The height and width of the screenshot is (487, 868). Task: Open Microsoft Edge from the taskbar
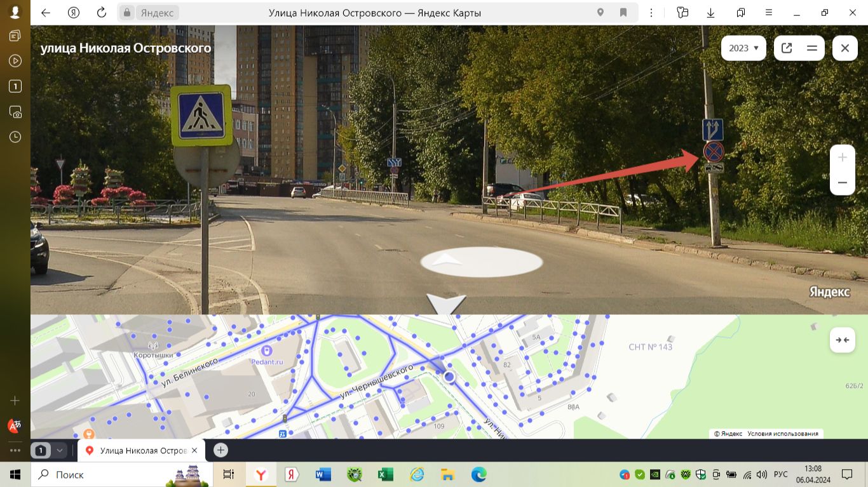click(478, 474)
